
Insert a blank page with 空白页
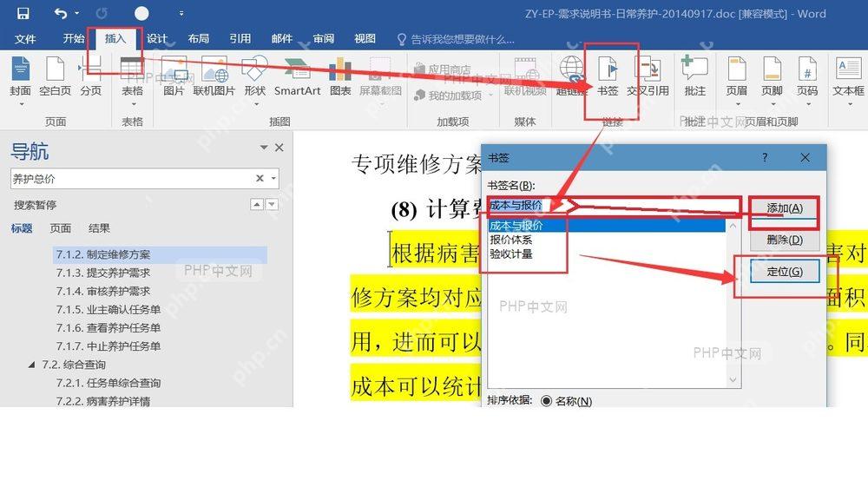(x=56, y=77)
